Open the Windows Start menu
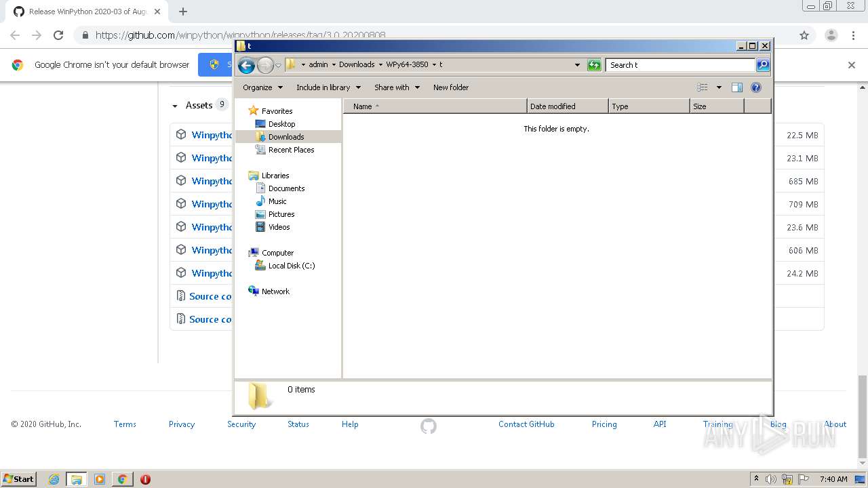868x488 pixels. click(x=18, y=479)
